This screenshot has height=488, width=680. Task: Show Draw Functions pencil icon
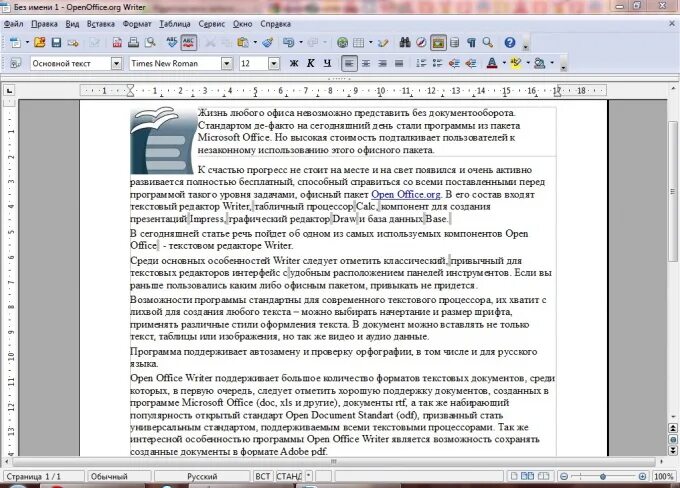383,43
